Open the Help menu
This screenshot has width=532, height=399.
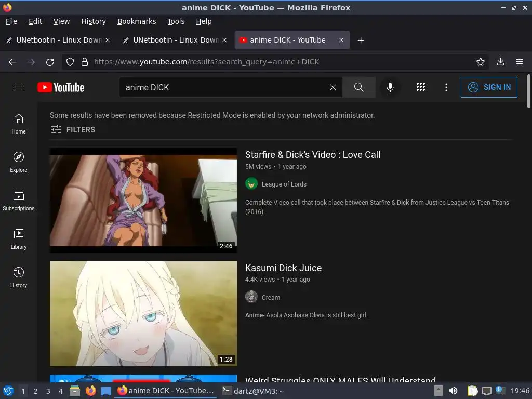coord(204,21)
